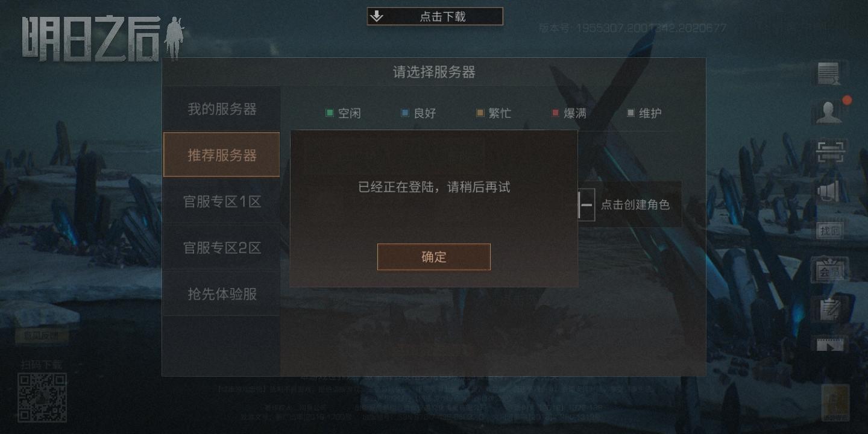Click the QR code under 扫码下载
The width and height of the screenshot is (868, 434).
pyautogui.click(x=42, y=397)
